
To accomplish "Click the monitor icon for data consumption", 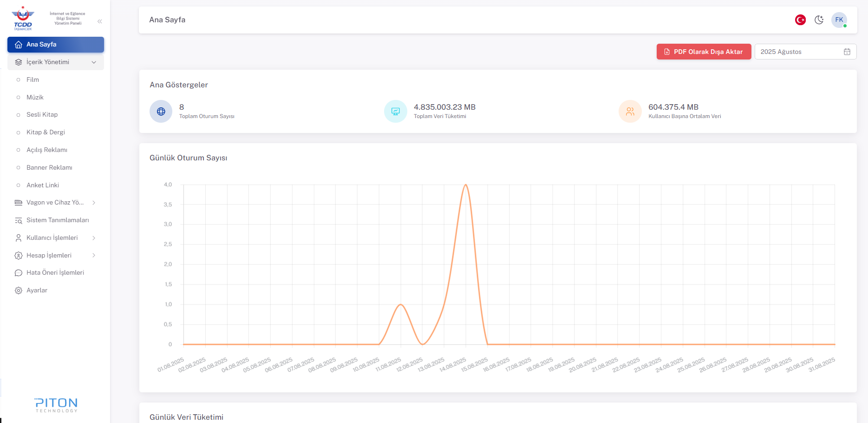I will point(396,112).
